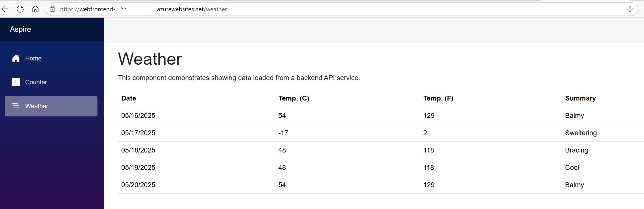The height and width of the screenshot is (209, 644).
Task: Click the Weather list icon in sidebar
Action: pos(16,106)
